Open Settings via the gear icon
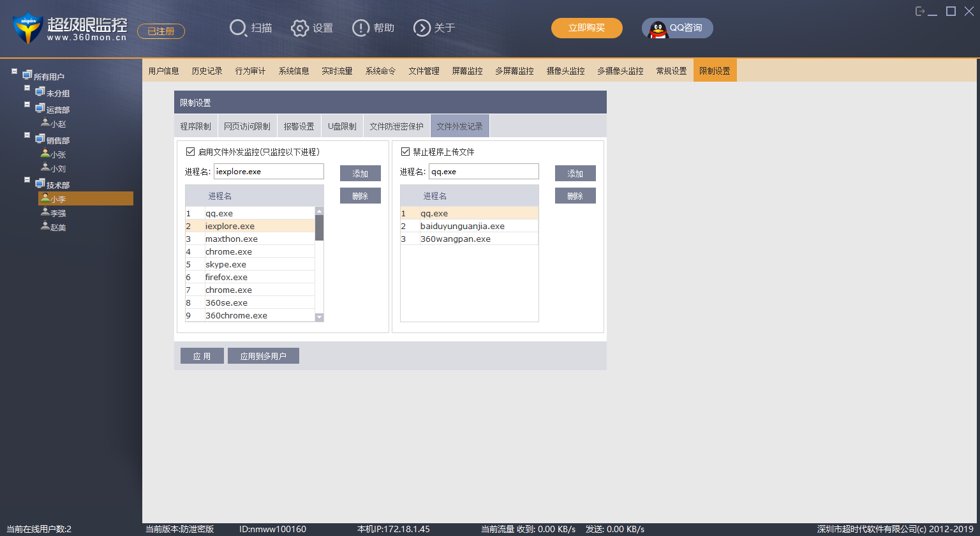This screenshot has width=980, height=536. coord(299,28)
